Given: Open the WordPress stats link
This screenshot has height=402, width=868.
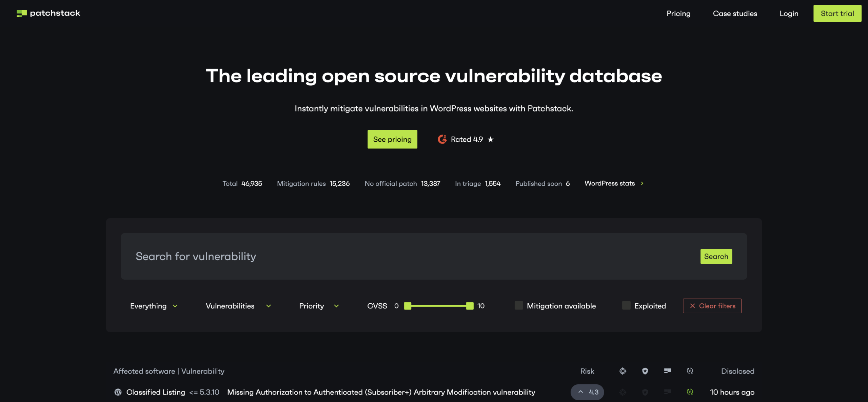Looking at the screenshot, I should pos(614,183).
